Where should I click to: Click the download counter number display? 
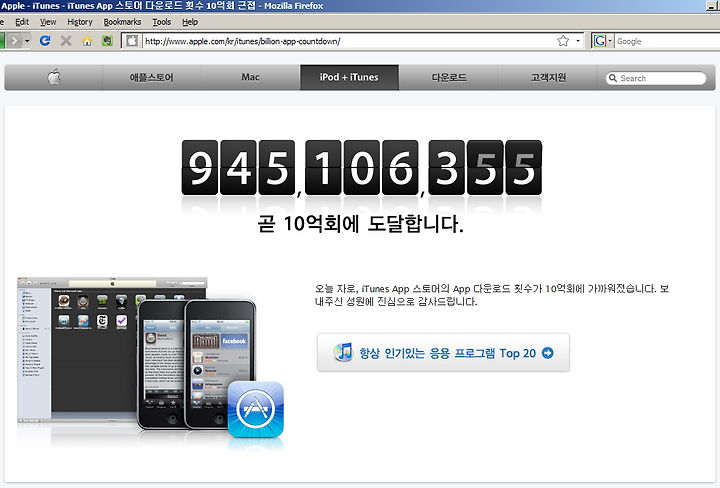click(x=361, y=168)
